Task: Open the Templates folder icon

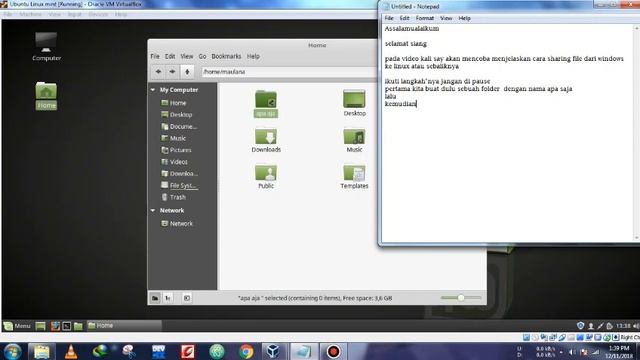Action: click(354, 176)
